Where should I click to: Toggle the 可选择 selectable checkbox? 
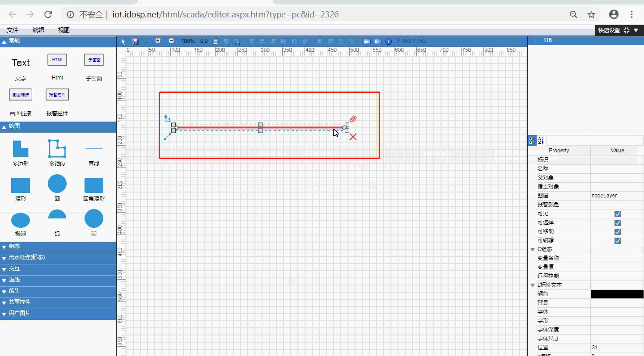tap(617, 223)
